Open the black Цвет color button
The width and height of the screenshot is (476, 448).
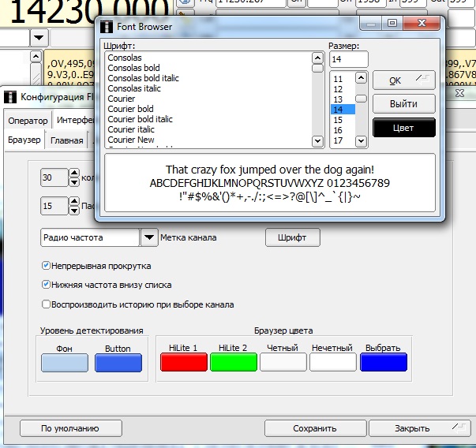click(x=403, y=127)
